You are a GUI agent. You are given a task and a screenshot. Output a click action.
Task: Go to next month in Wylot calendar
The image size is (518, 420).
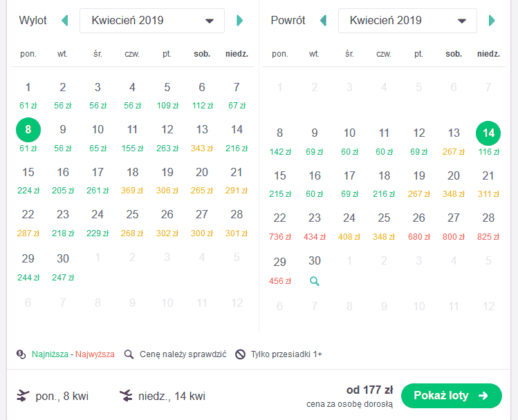click(x=240, y=21)
